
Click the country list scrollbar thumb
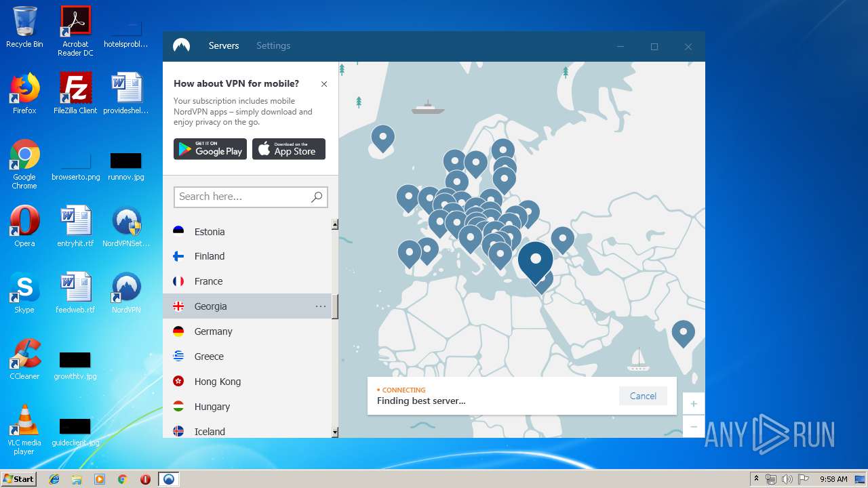click(x=335, y=306)
